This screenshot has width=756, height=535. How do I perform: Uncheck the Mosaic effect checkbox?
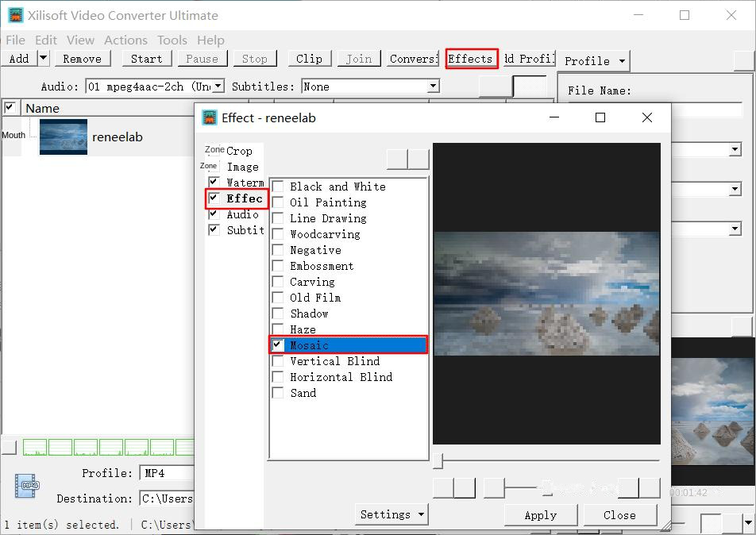pyautogui.click(x=278, y=345)
